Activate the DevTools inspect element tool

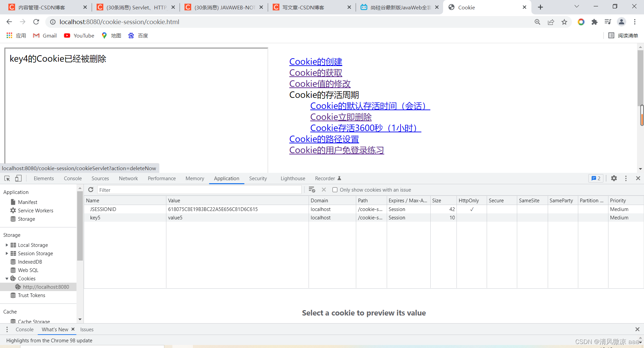click(7, 179)
